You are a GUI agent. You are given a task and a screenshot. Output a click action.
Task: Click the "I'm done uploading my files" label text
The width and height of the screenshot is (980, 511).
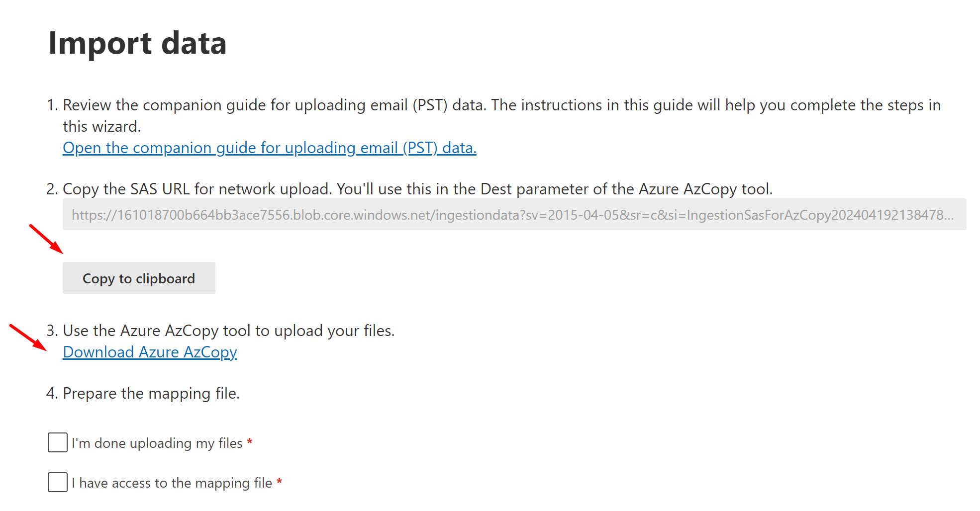157,443
